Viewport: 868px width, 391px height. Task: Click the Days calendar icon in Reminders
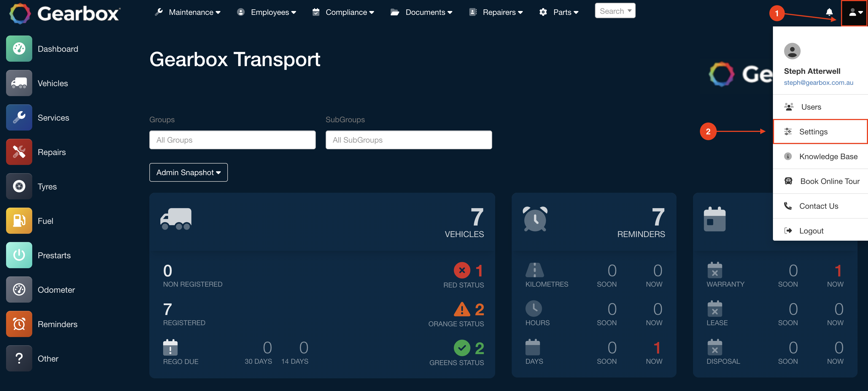point(533,347)
